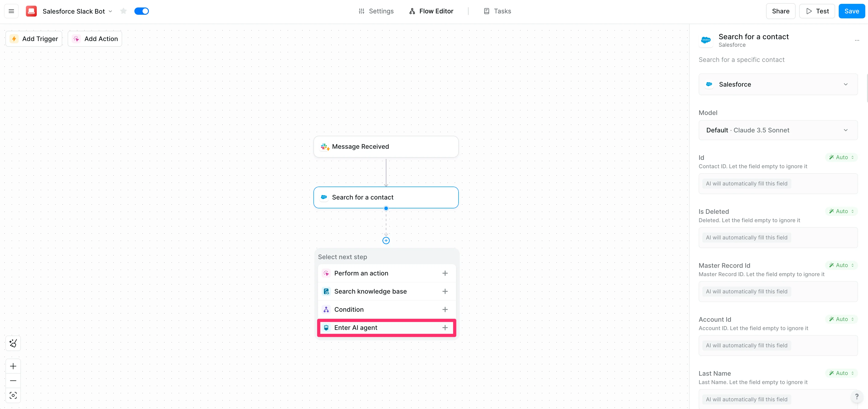The image size is (868, 409).
Task: Open the Tasks tab
Action: (497, 11)
